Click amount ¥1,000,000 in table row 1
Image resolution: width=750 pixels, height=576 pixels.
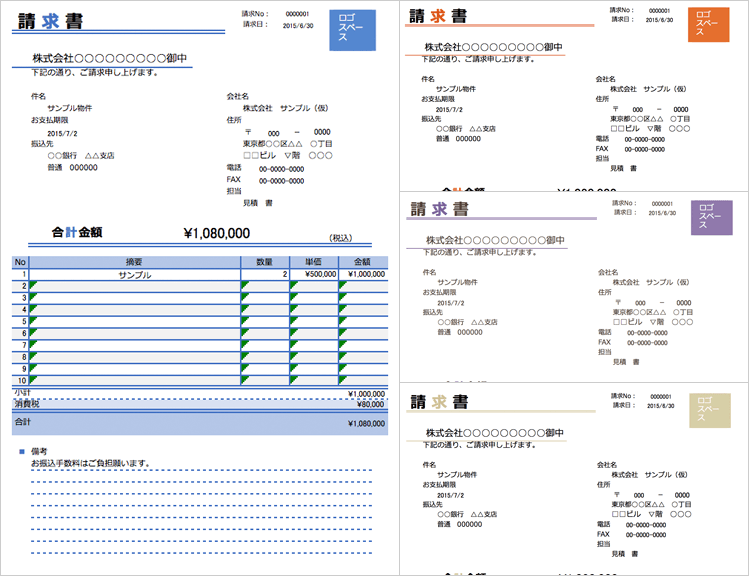tap(363, 275)
